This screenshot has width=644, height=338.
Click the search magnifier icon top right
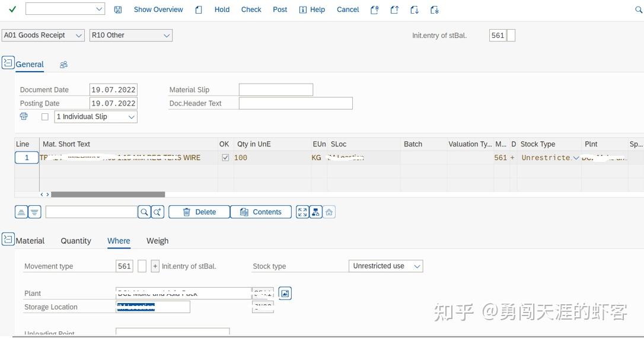tap(639, 9)
